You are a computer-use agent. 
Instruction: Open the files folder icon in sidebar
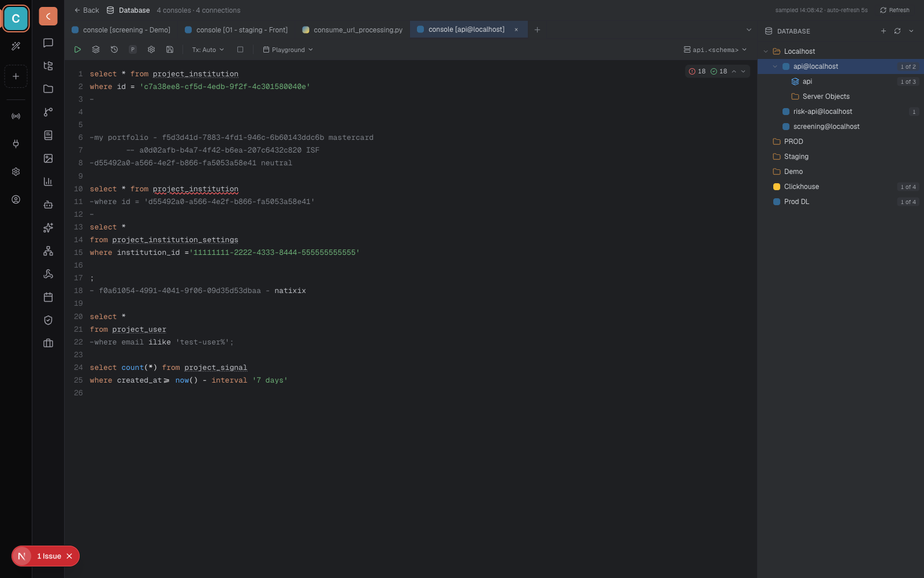coord(48,89)
